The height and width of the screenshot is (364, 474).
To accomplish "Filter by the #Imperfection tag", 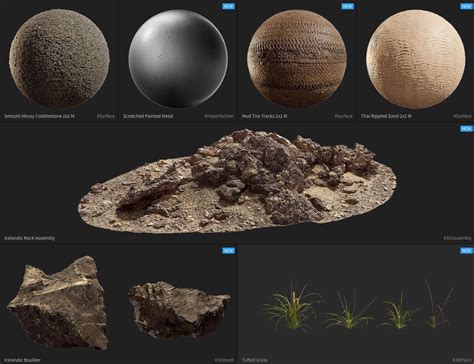I will coord(219,116).
